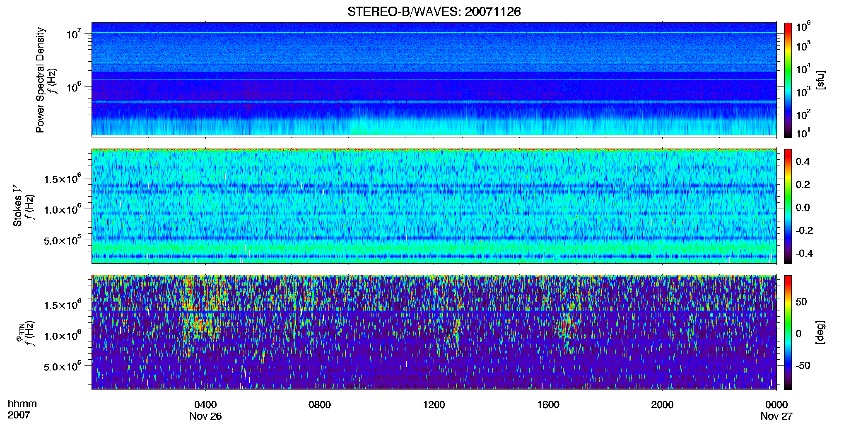The height and width of the screenshot is (447, 868).
Task: Click the -50 value on degree colorbar
Action: 803,365
